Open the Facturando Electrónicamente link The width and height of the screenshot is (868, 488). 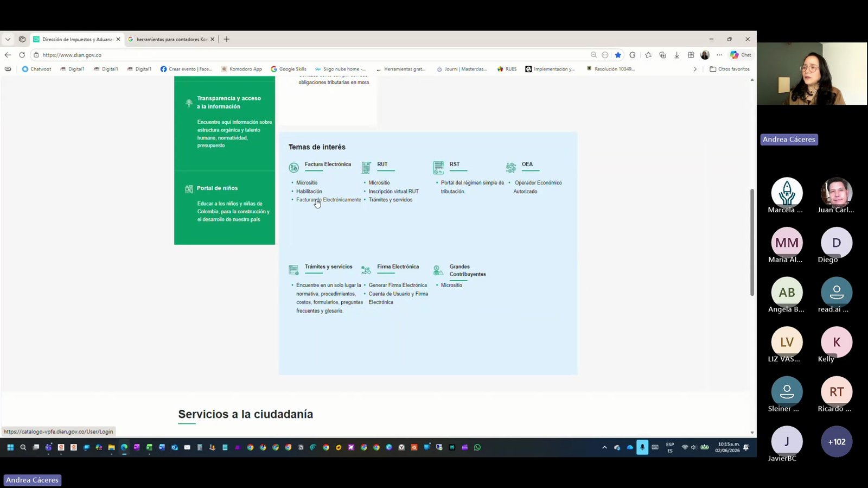pyautogui.click(x=329, y=200)
